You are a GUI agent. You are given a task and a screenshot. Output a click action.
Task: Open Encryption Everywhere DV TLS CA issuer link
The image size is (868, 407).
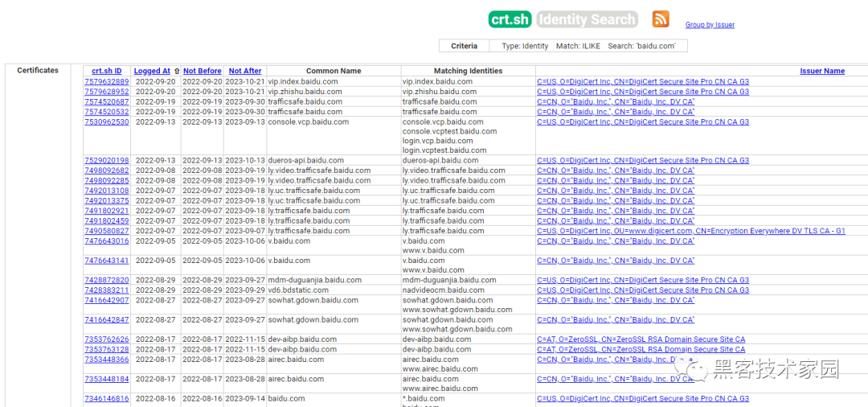[691, 231]
